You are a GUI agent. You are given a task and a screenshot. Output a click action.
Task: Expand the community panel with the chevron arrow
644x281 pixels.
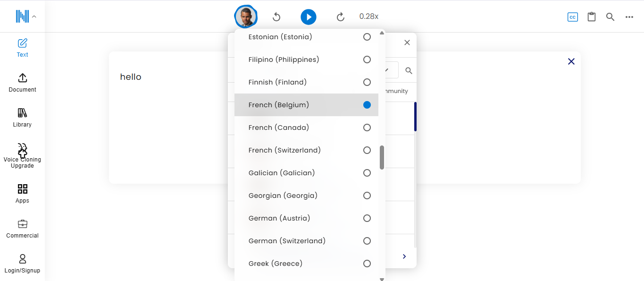tap(404, 256)
